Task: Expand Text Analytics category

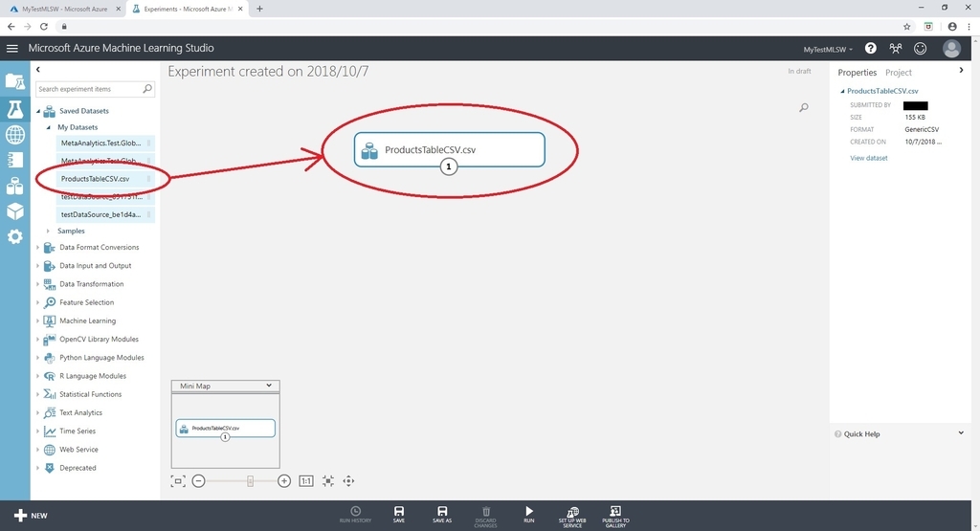Action: click(38, 413)
